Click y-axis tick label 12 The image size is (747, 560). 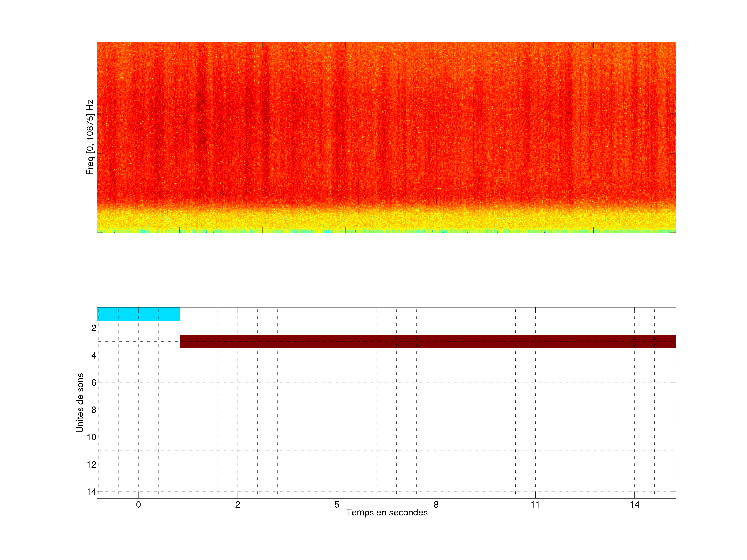pos(92,465)
